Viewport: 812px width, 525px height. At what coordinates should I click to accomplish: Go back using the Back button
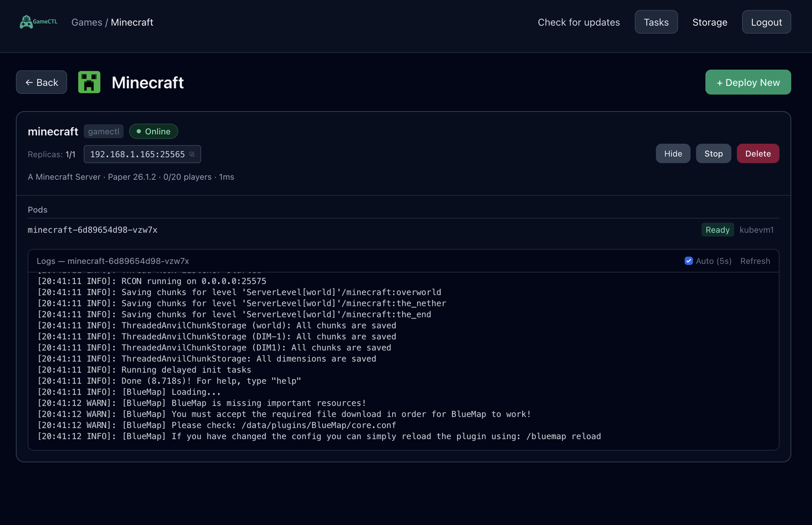pyautogui.click(x=42, y=82)
